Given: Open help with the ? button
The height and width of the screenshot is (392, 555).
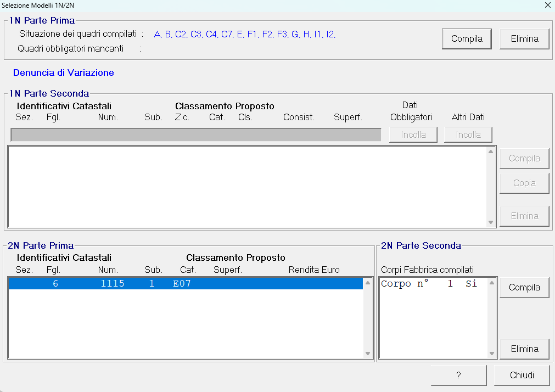Looking at the screenshot, I should click(x=458, y=376).
